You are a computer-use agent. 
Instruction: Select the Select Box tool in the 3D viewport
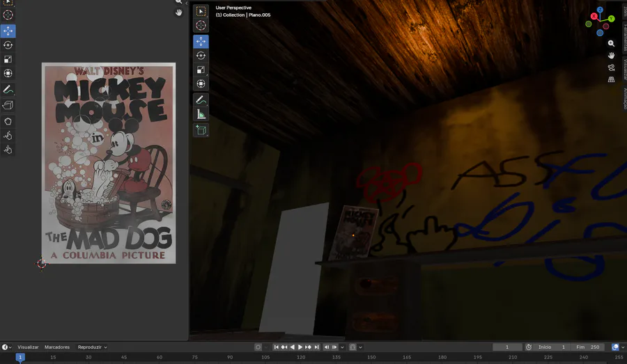pos(201,11)
